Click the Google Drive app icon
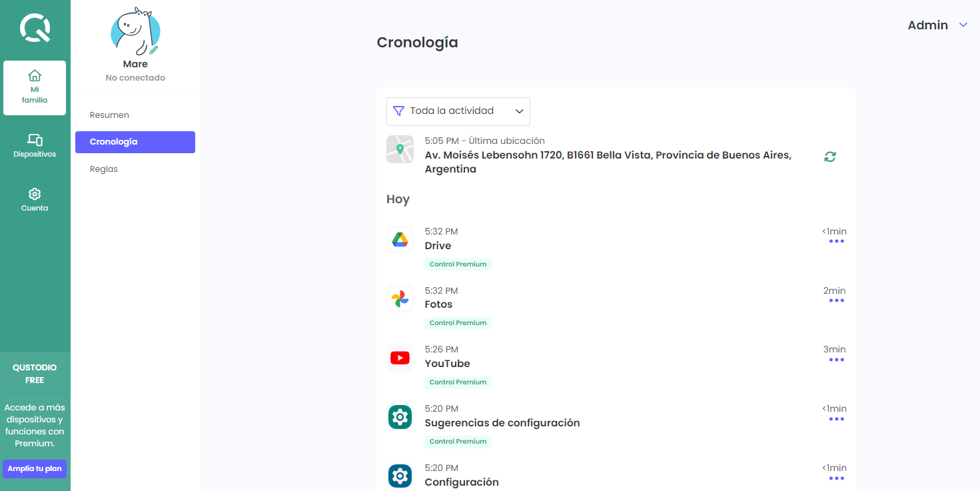Screen dimensions: 980x491 [400, 240]
